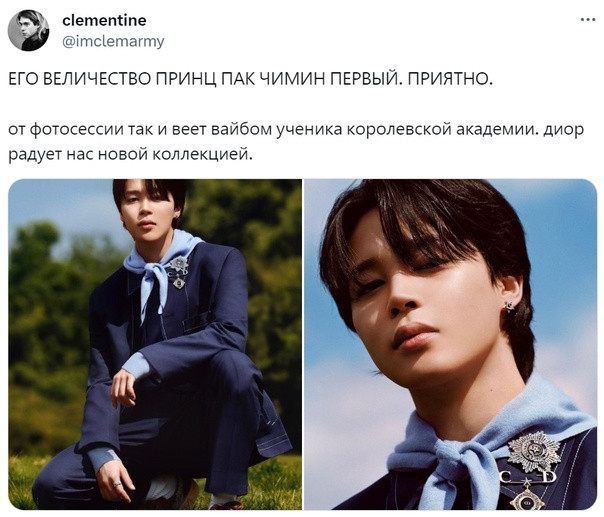This screenshot has width=604, height=517.
Task: Click the star-shaped brooch in the right photo
Action: [534, 452]
